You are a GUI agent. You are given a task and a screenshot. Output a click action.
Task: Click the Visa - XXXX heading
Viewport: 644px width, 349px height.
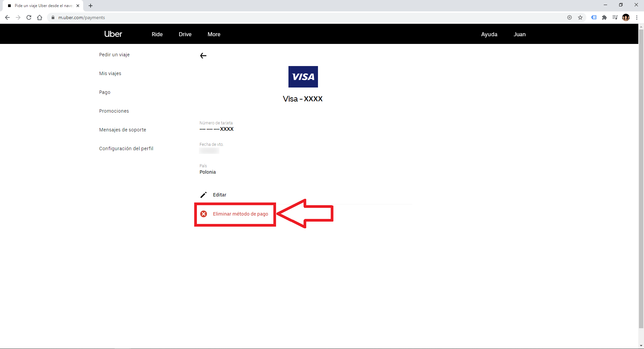[303, 99]
